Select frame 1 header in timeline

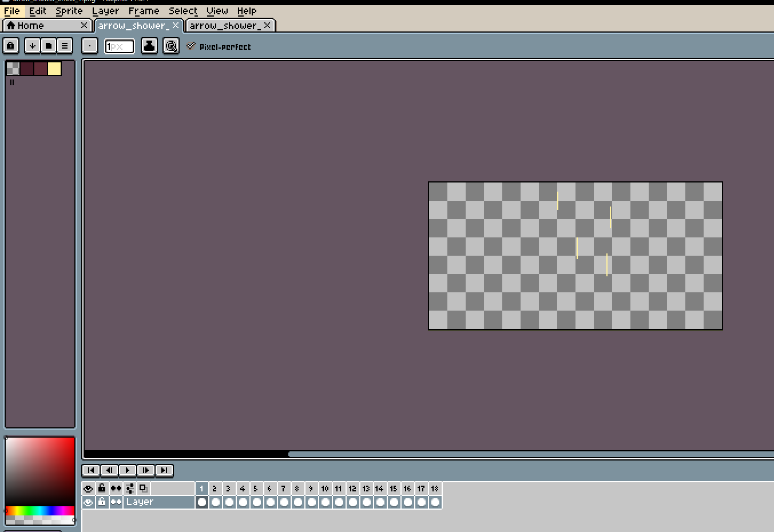202,489
